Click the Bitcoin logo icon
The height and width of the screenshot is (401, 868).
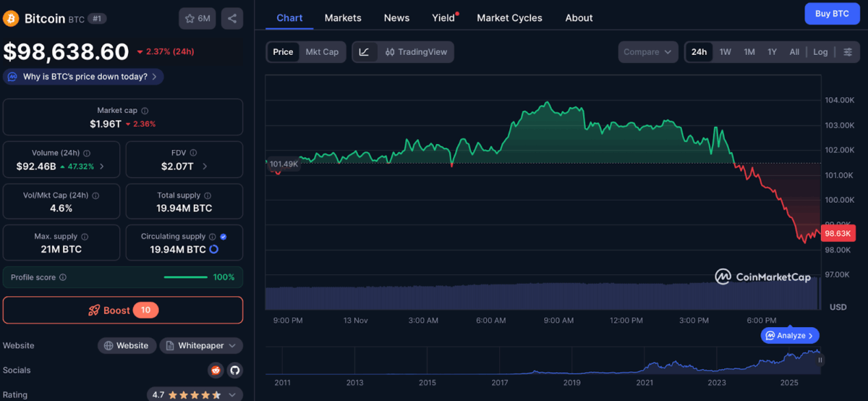(x=12, y=18)
